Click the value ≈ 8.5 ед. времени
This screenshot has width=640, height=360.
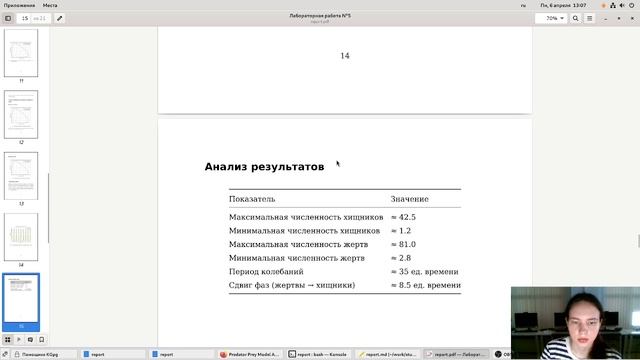click(x=426, y=285)
